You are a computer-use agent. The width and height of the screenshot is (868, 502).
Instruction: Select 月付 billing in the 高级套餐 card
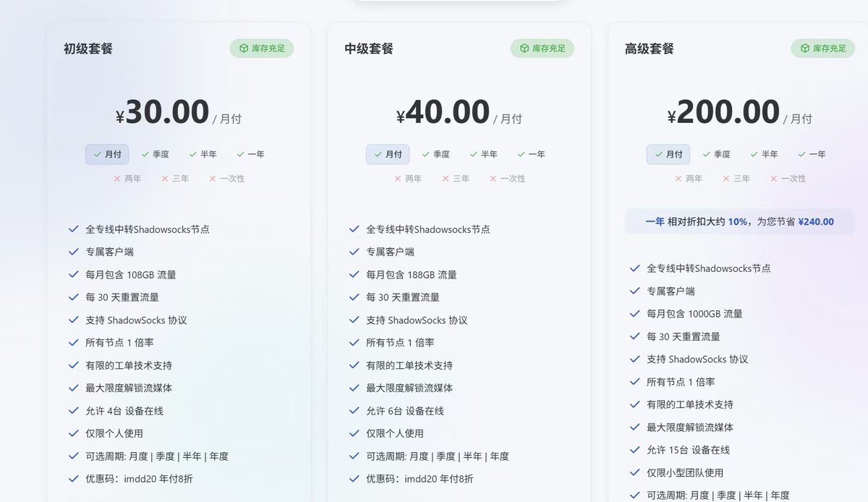pyautogui.click(x=668, y=154)
